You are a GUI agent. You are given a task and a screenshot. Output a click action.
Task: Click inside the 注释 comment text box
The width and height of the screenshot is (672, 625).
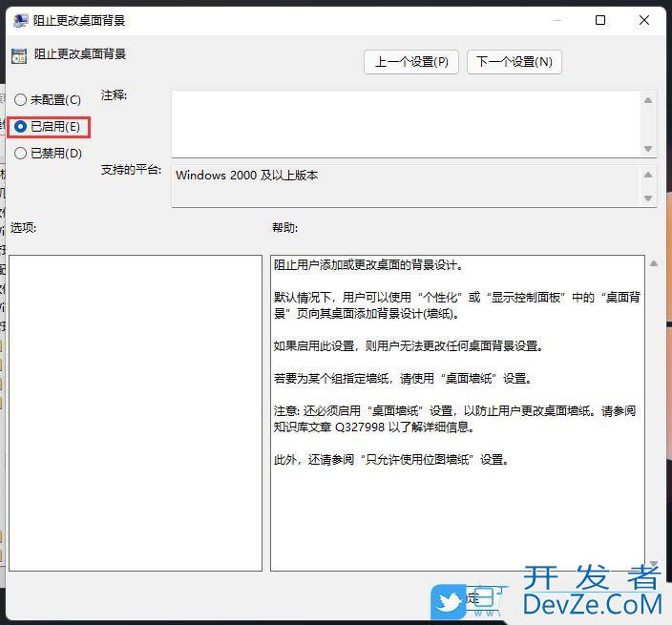pyautogui.click(x=406, y=124)
